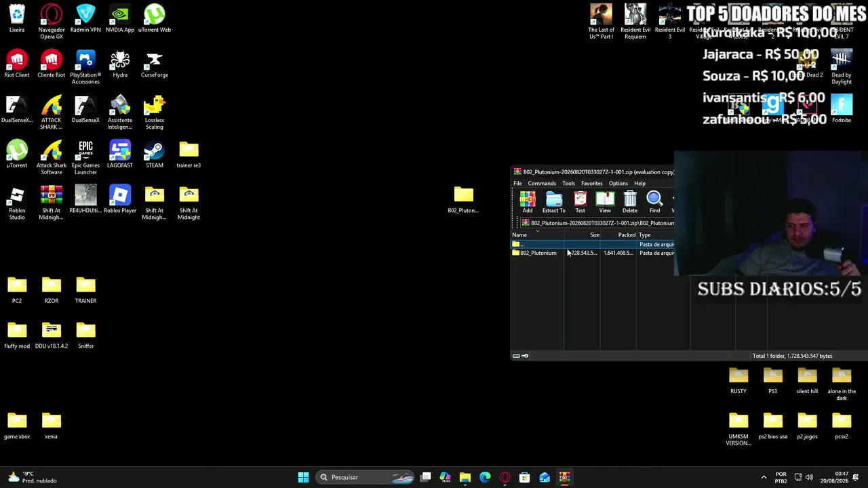This screenshot has width=868, height=488.
Task: Select the Attack Shark Software desktop icon
Action: point(52,157)
